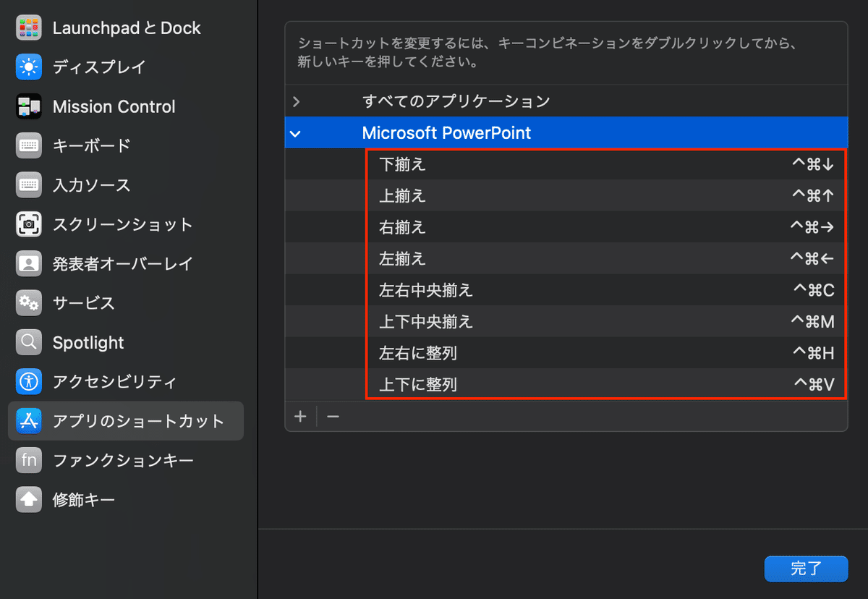The width and height of the screenshot is (868, 599).
Task: Click the ^⌘→ key combination
Action: [812, 227]
